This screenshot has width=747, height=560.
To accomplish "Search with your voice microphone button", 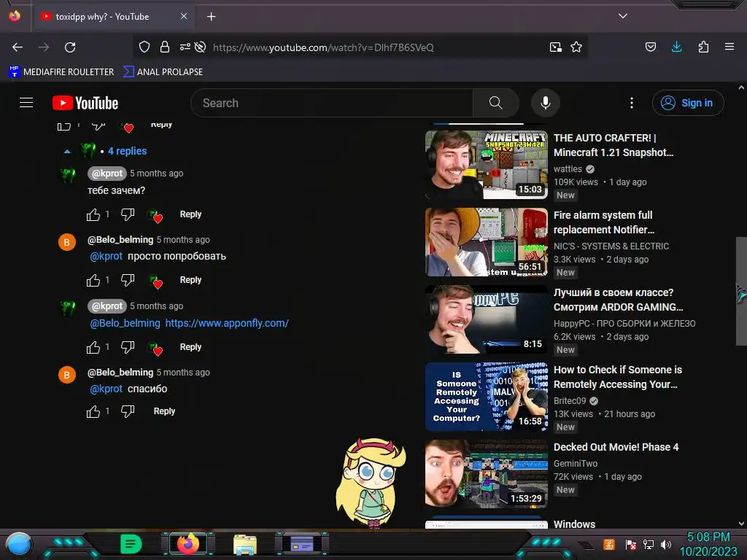I will [546, 103].
